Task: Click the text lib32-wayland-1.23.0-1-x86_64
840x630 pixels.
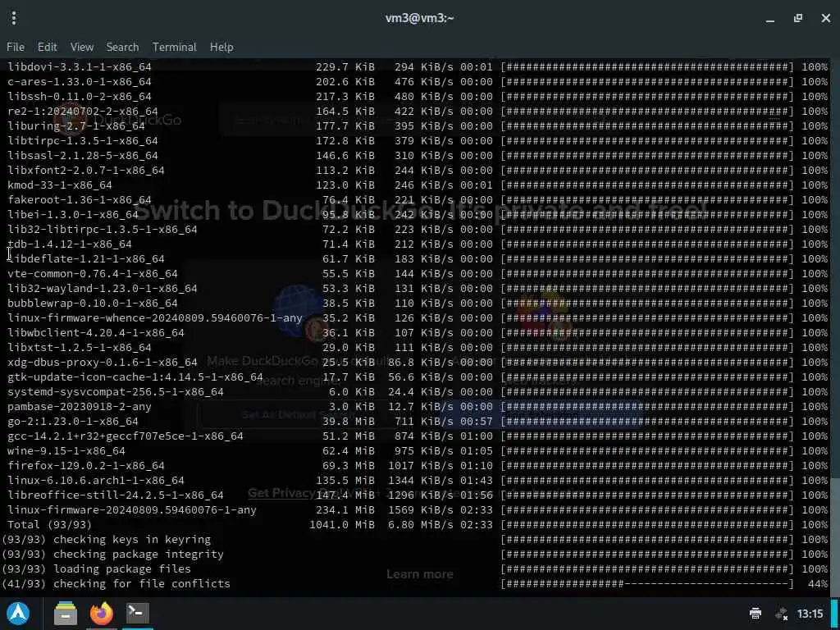Action: 103,288
